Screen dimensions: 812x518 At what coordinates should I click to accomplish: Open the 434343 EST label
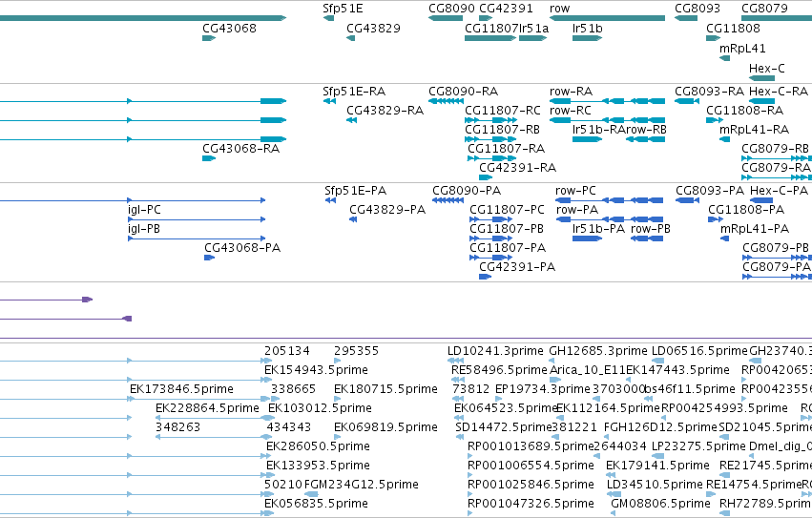[288, 427]
